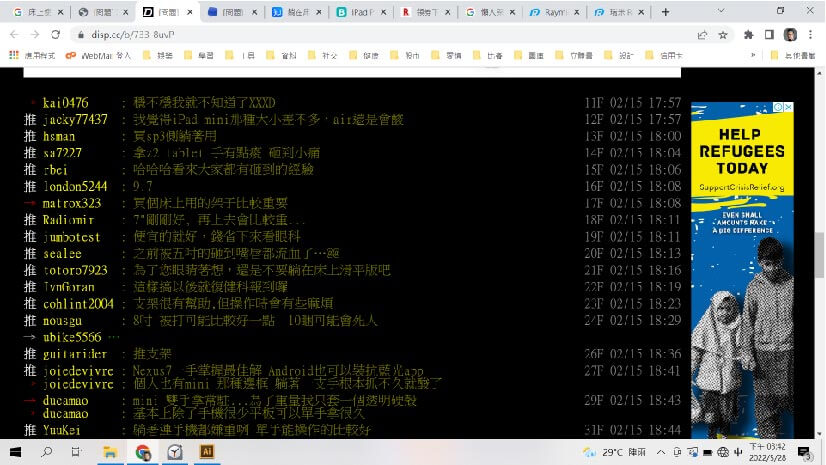Bookmark this page with the star icon
826x465 pixels.
pos(722,34)
